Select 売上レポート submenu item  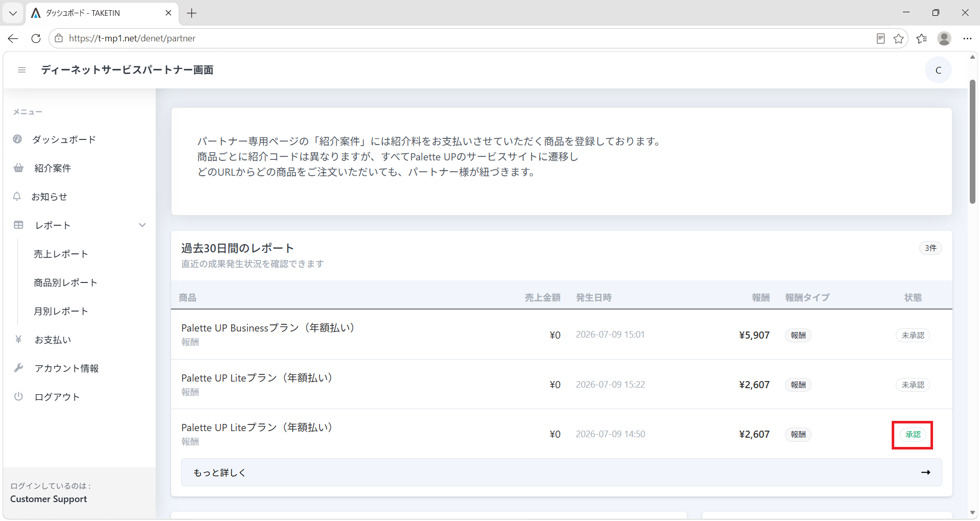[61, 254]
